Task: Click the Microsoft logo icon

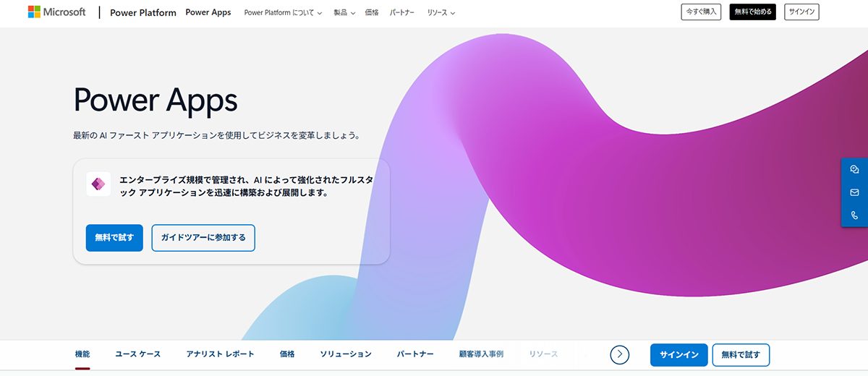Action: [34, 12]
